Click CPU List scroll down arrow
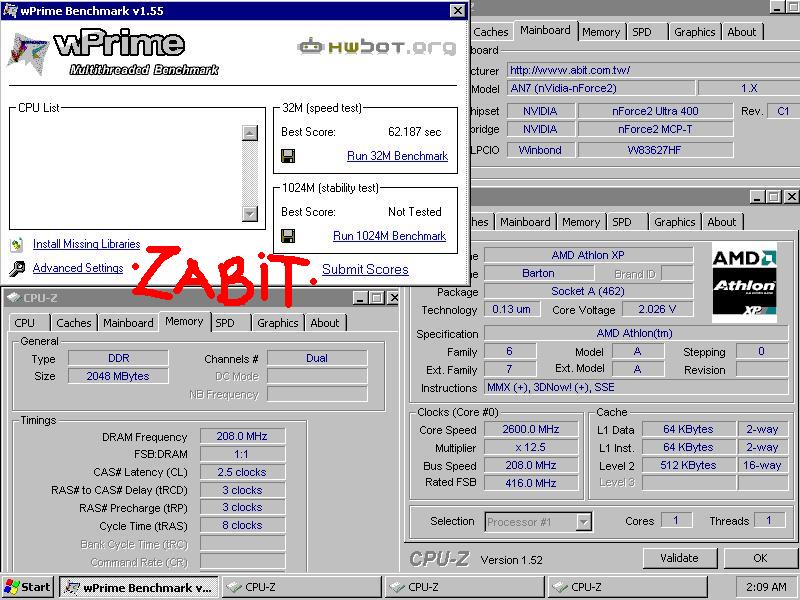Image resolution: width=800 pixels, height=600 pixels. point(250,213)
